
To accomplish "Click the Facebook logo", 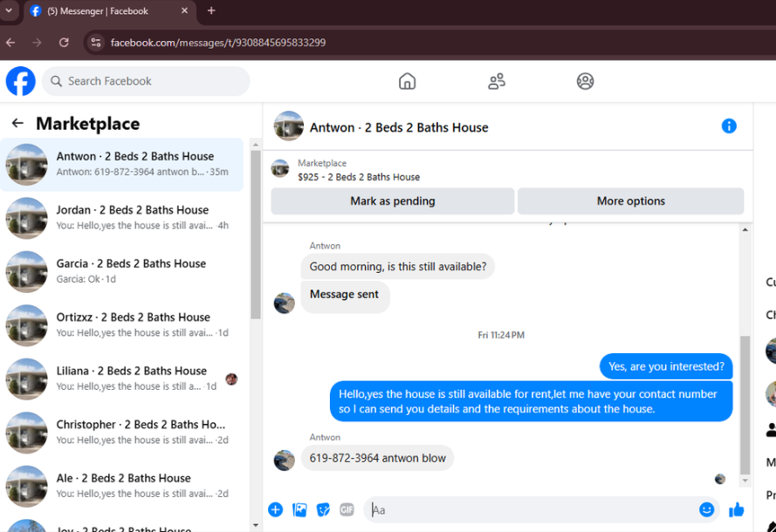I will click(x=20, y=81).
